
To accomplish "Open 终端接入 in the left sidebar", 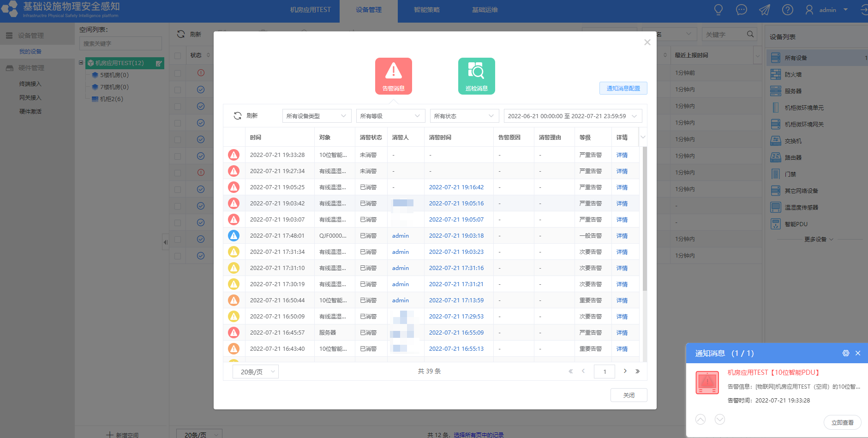I will pyautogui.click(x=30, y=84).
